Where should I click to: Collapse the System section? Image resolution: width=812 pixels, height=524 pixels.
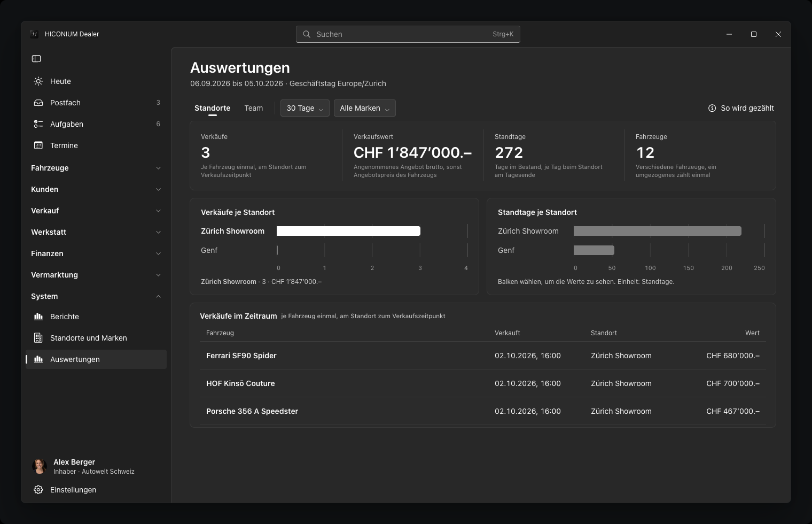click(96, 296)
